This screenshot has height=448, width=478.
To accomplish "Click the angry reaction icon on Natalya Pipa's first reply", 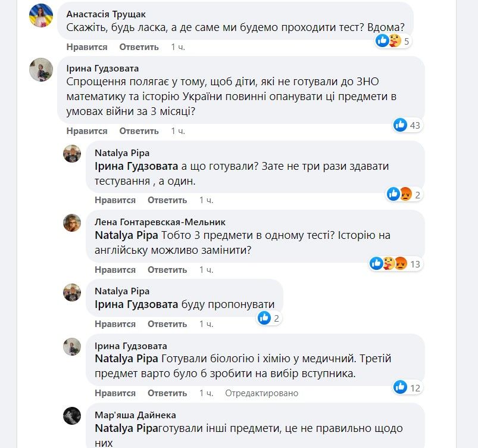I will click(404, 192).
